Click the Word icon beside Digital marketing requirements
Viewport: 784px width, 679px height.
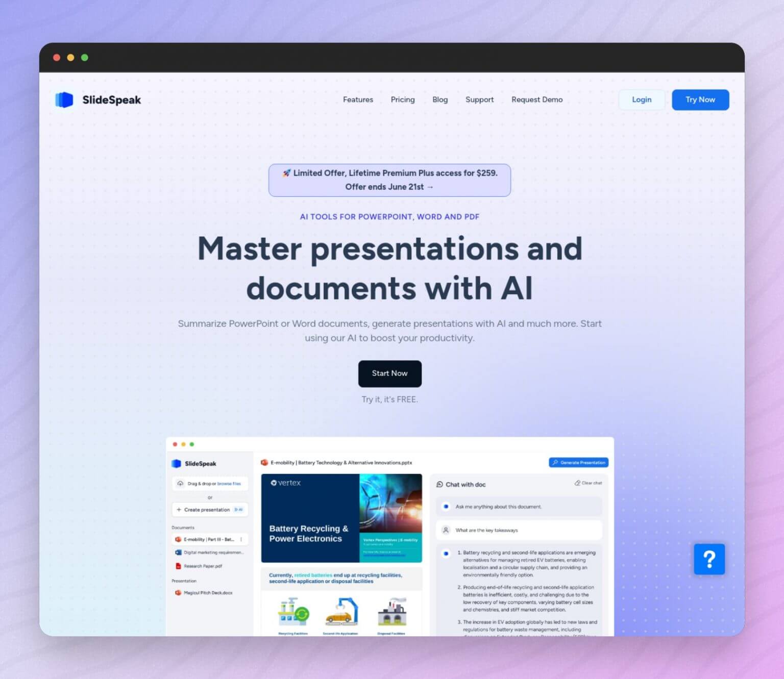[178, 552]
